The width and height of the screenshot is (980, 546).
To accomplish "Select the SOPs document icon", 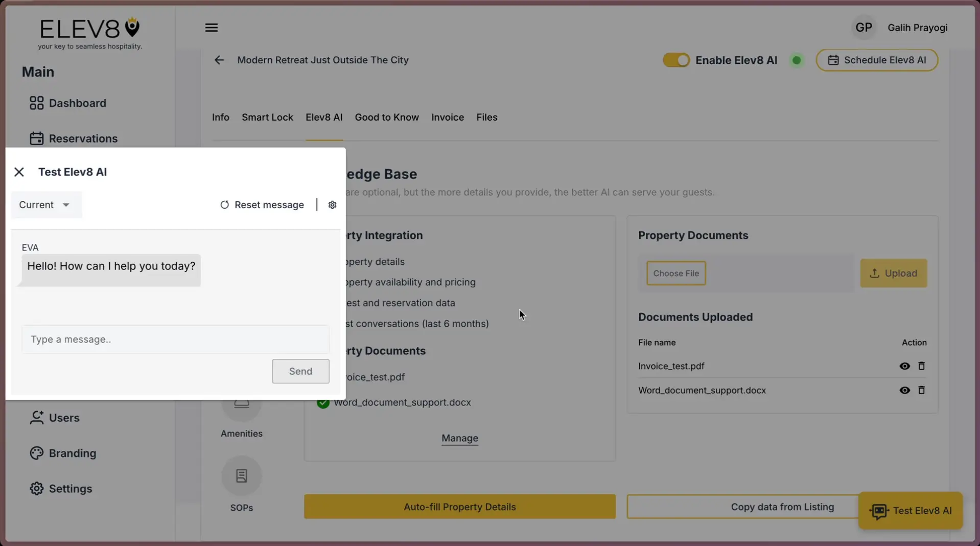I will (x=242, y=475).
